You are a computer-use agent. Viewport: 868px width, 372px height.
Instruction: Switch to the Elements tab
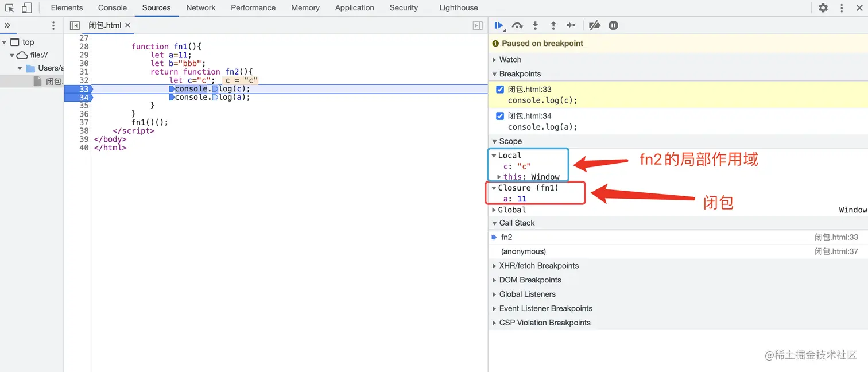click(67, 8)
